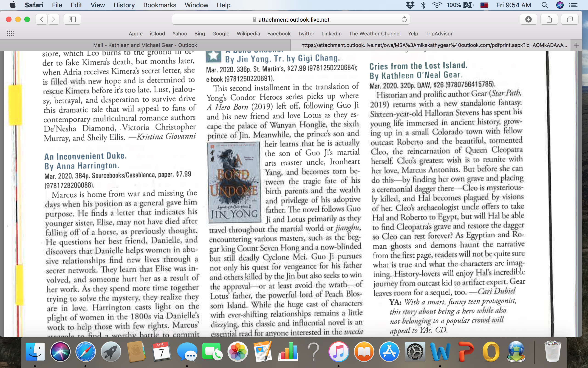Open the Google favorites link
This screenshot has height=368, width=588.
coord(221,34)
